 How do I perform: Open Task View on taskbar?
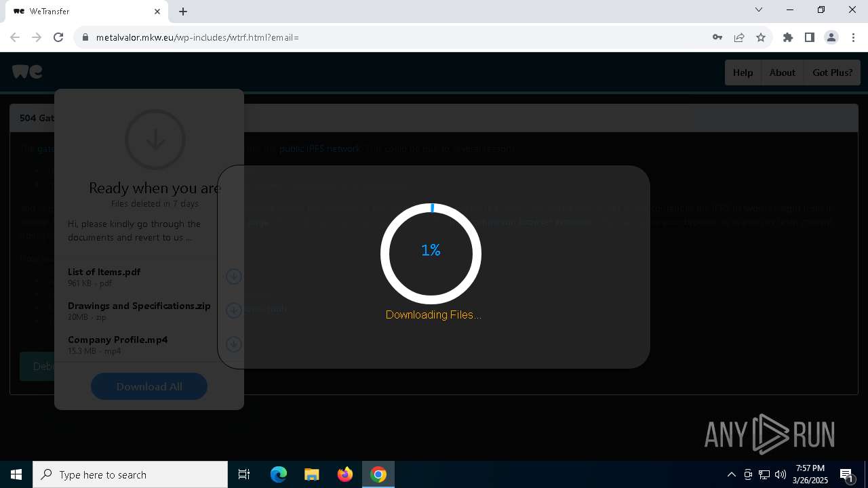pos(244,474)
